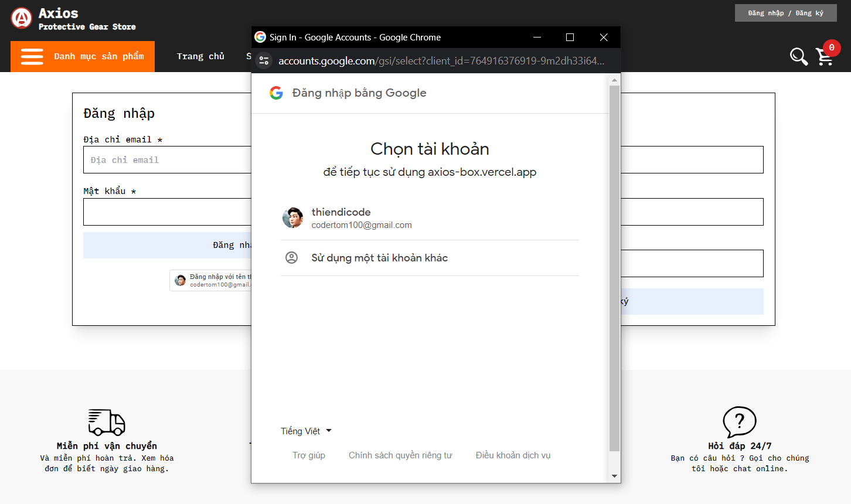Viewport: 851px width, 504px height.
Task: Choose the thiendicode Google account
Action: coord(430,218)
